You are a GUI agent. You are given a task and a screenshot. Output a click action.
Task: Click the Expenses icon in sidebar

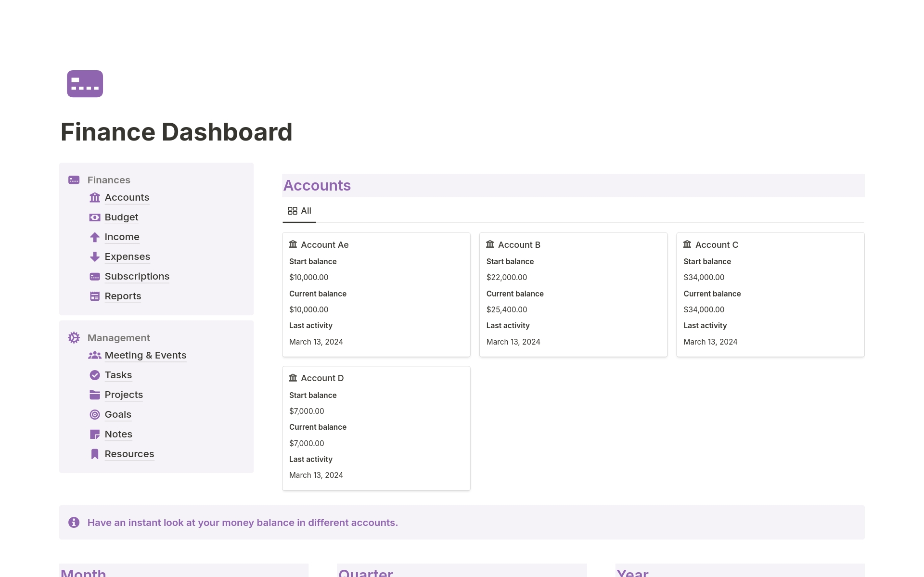coord(94,256)
